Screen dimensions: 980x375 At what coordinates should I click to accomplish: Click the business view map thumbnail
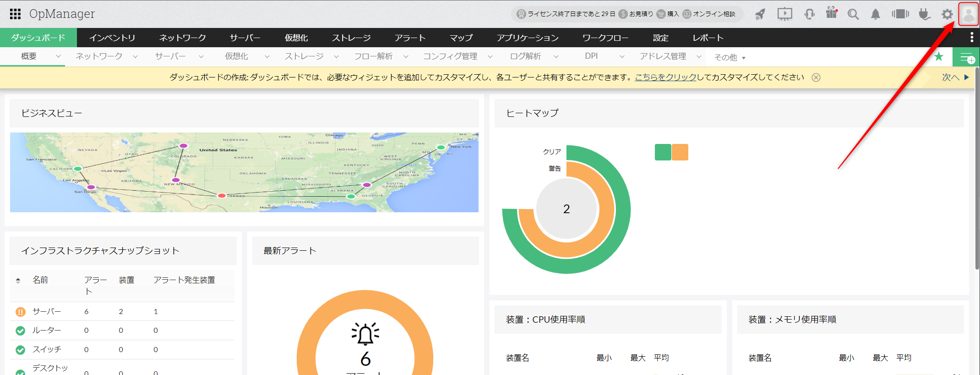pyautogui.click(x=244, y=172)
